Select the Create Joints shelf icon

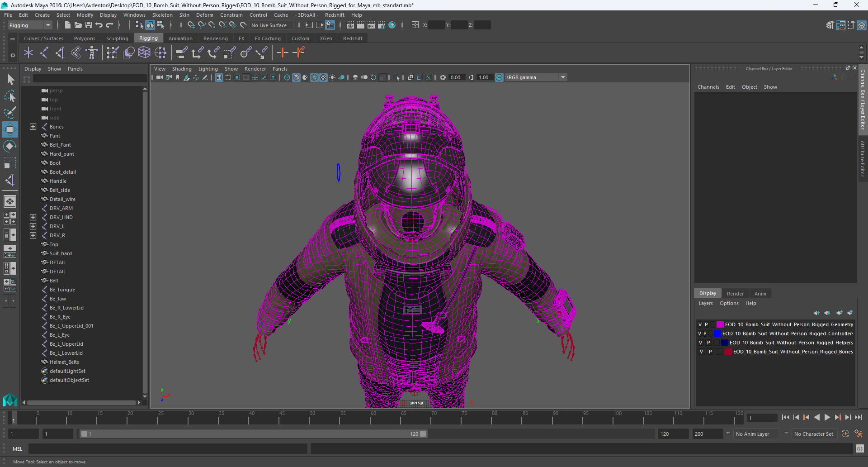[x=44, y=53]
